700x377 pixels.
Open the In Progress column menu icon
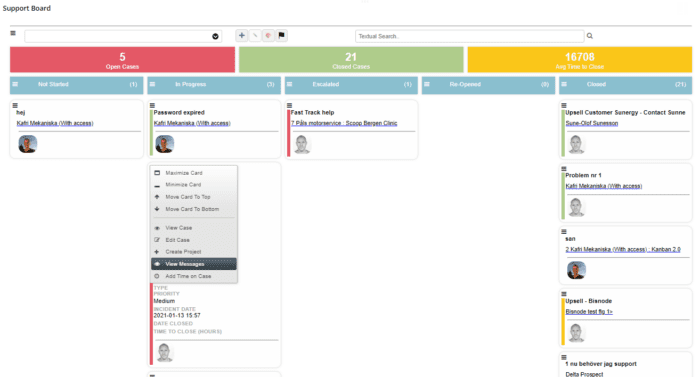[152, 84]
